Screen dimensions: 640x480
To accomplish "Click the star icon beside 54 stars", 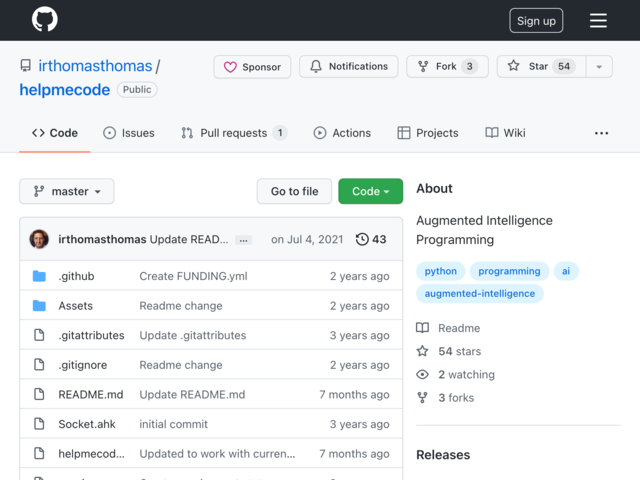I will click(422, 351).
